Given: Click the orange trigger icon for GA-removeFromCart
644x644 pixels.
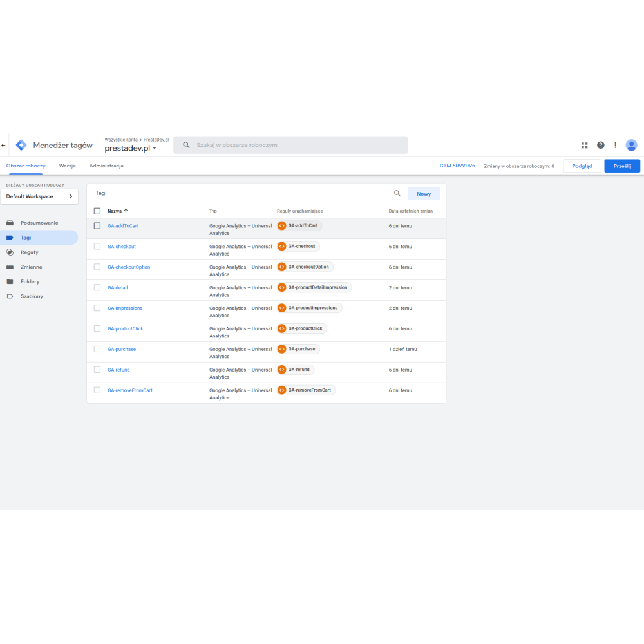Looking at the screenshot, I should [x=282, y=390].
